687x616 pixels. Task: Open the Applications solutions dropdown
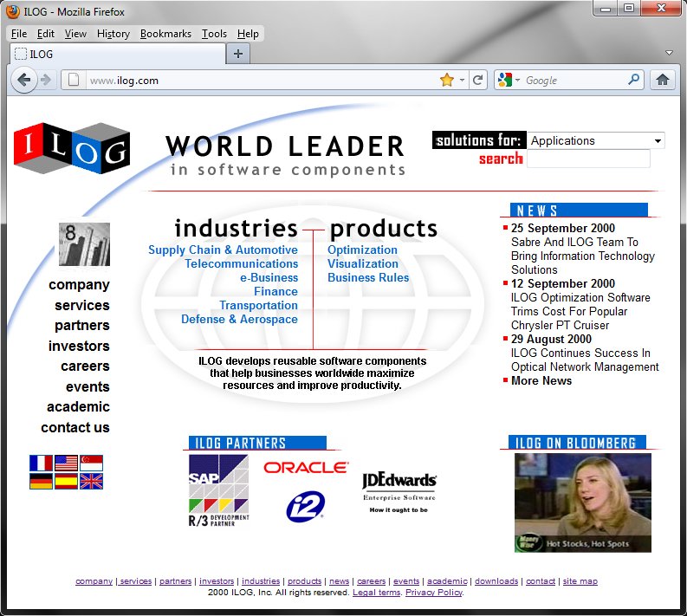click(x=596, y=140)
